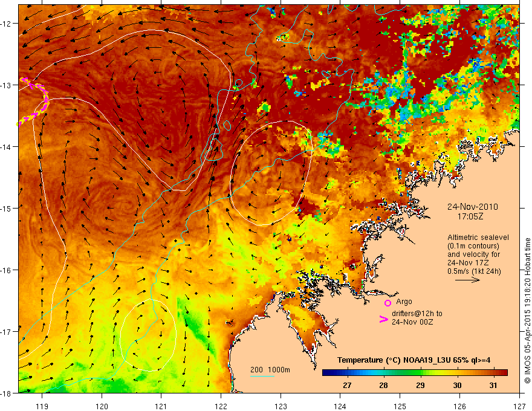Click latitude axis label -16
The height and width of the screenshot is (411, 532).
coord(6,270)
